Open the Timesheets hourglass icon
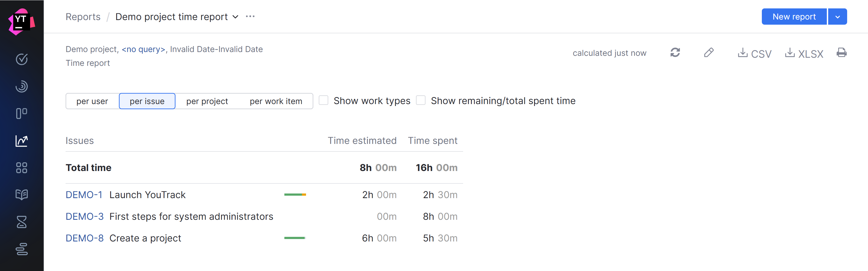868x271 pixels. pos(22,222)
